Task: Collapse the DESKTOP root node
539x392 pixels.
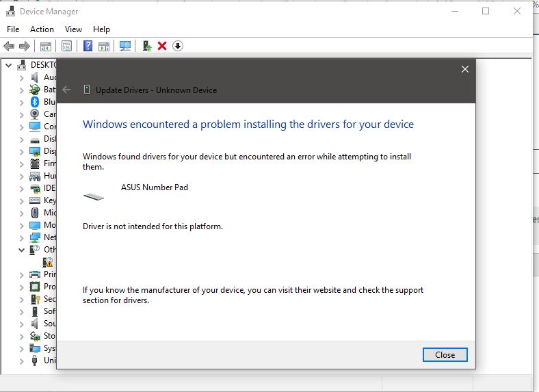Action: [9, 65]
